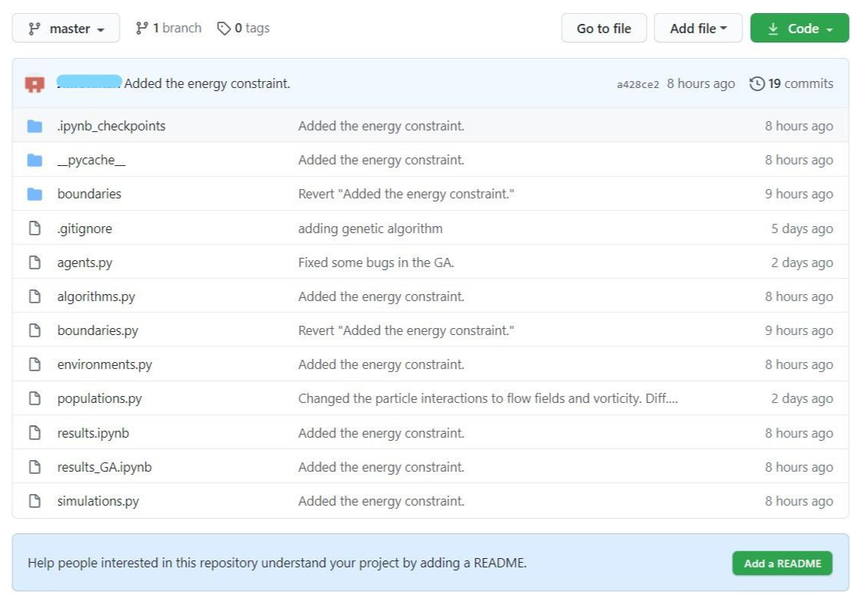Open commit message on simulations.py row
The width and height of the screenshot is (862, 616).
(381, 501)
